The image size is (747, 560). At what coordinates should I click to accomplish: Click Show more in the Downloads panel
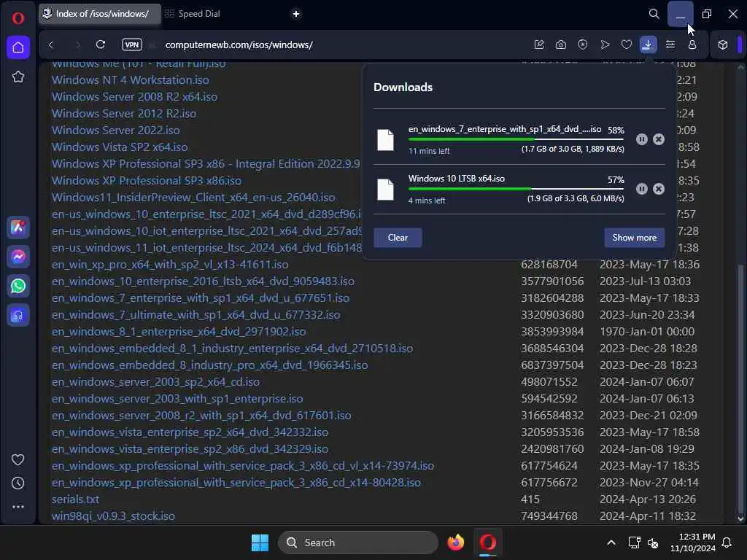pyautogui.click(x=635, y=238)
